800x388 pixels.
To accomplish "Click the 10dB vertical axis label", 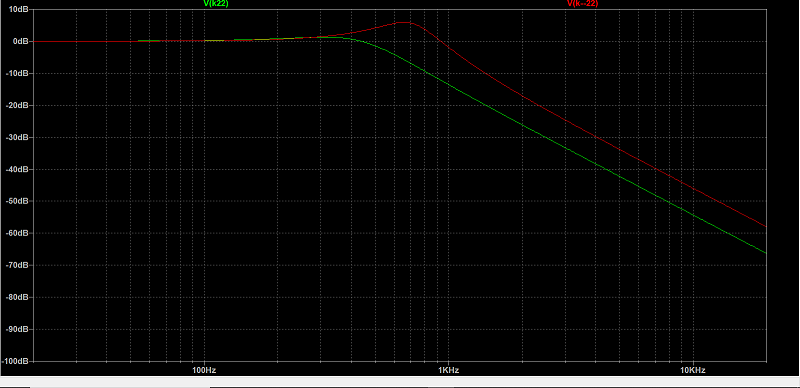I will point(18,9).
